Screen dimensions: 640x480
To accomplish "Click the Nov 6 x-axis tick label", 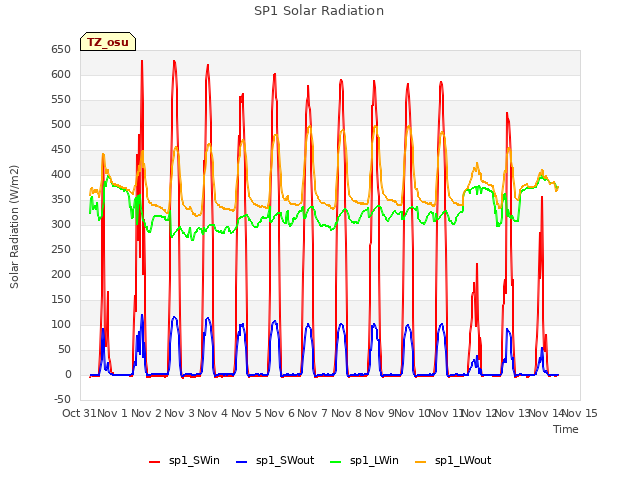I will [280, 413].
